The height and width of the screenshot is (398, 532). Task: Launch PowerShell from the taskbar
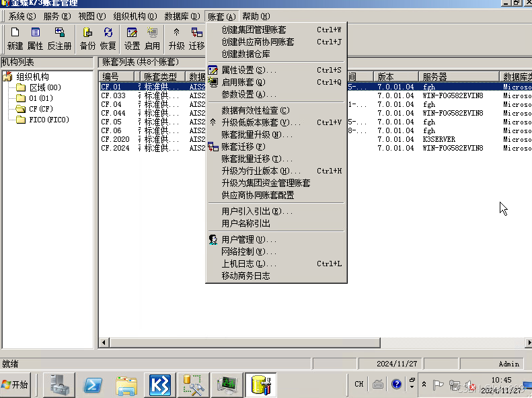tap(93, 385)
